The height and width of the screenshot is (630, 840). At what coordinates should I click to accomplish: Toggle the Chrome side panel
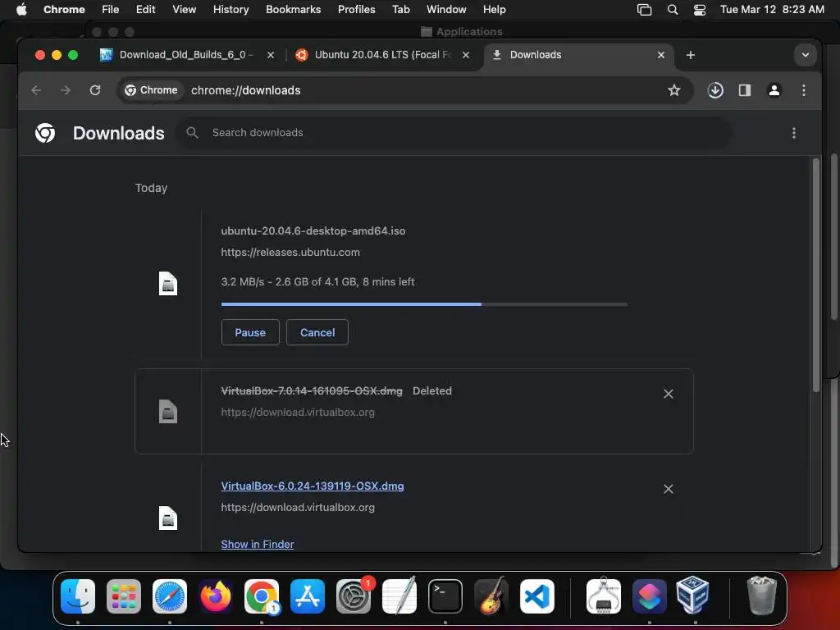coord(745,90)
